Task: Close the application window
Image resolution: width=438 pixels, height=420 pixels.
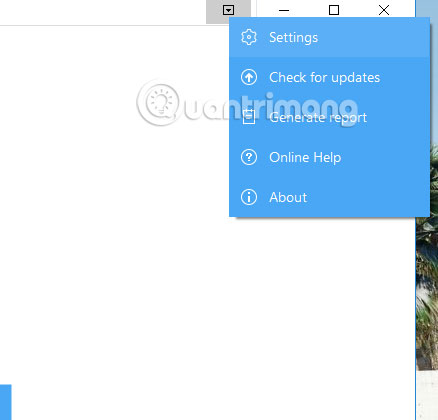Action: pos(384,10)
